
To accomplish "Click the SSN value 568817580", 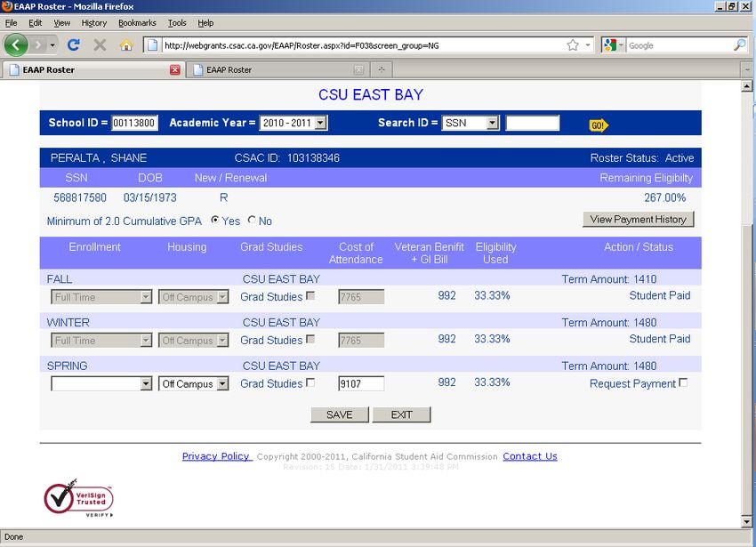I will pos(80,197).
